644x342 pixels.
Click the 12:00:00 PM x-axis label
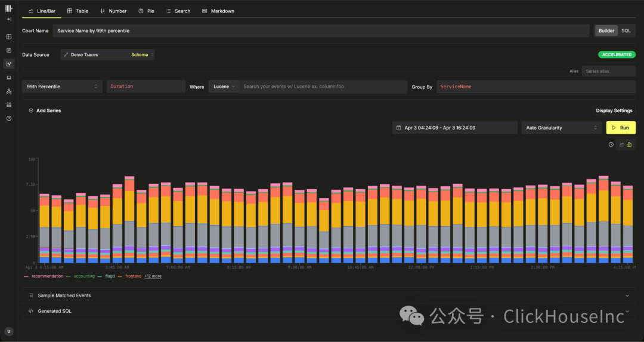click(420, 267)
